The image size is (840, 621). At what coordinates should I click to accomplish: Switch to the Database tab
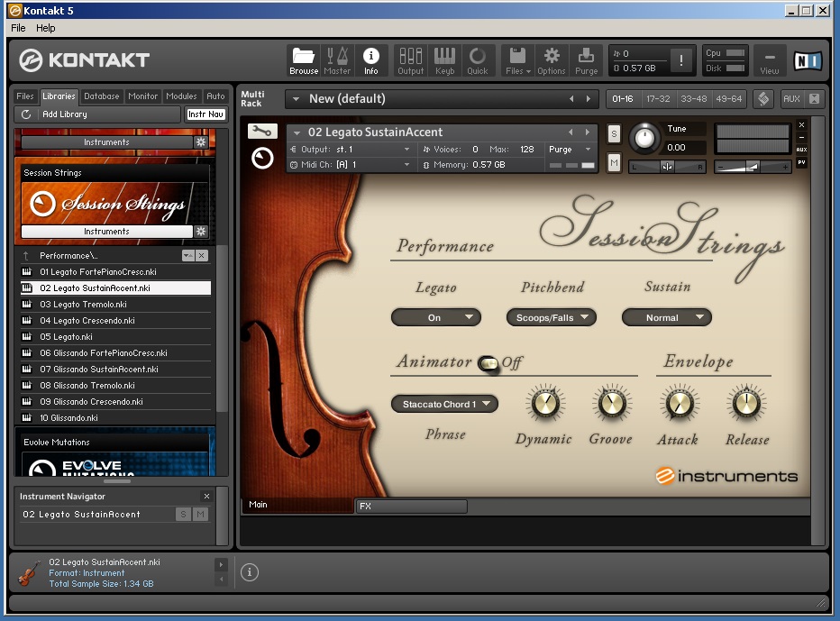pos(101,96)
